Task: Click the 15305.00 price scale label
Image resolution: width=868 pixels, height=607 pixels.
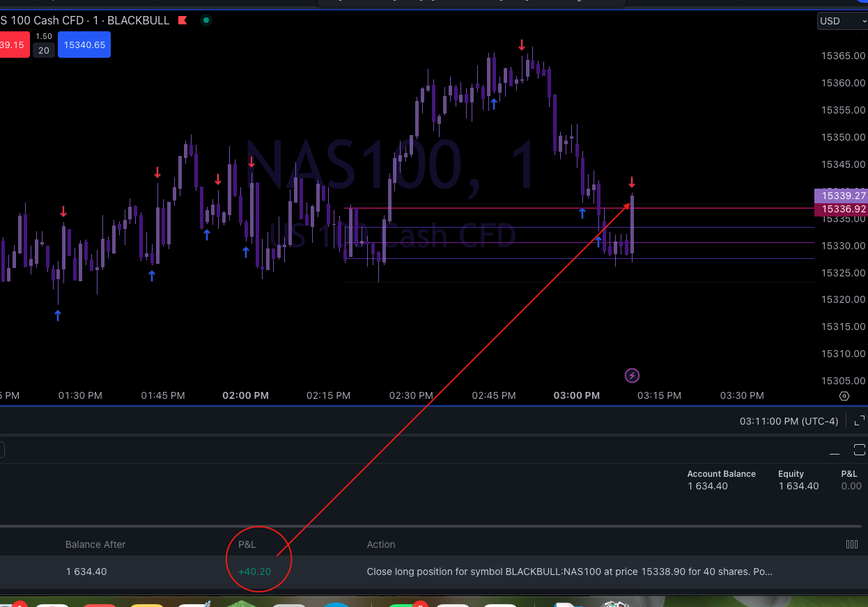Action: click(843, 381)
